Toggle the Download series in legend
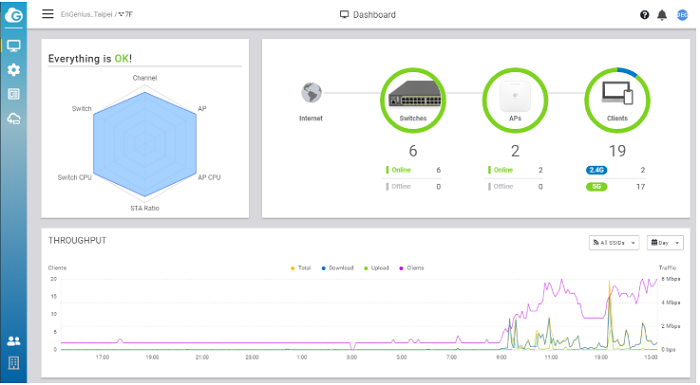 pyautogui.click(x=338, y=268)
